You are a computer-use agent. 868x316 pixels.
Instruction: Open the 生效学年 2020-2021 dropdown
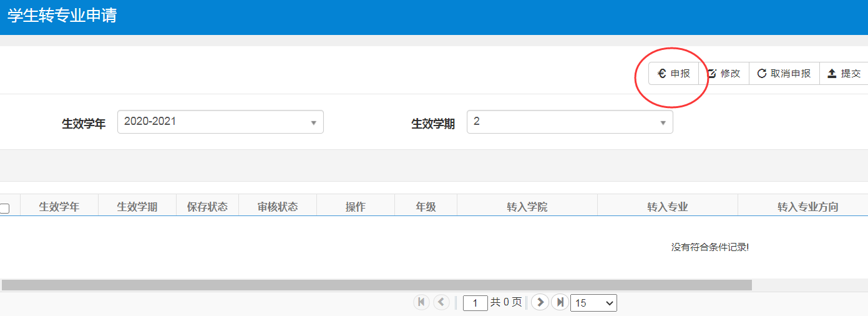pos(220,122)
